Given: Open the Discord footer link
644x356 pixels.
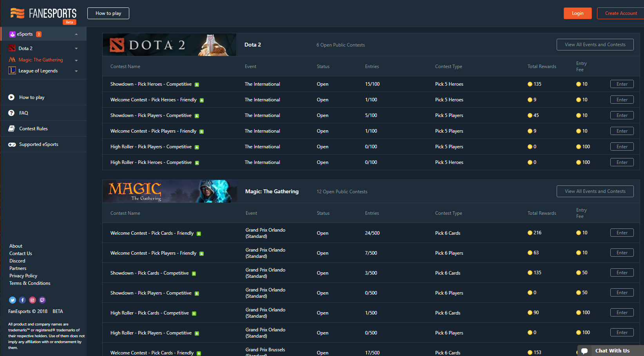Looking at the screenshot, I should [x=17, y=261].
